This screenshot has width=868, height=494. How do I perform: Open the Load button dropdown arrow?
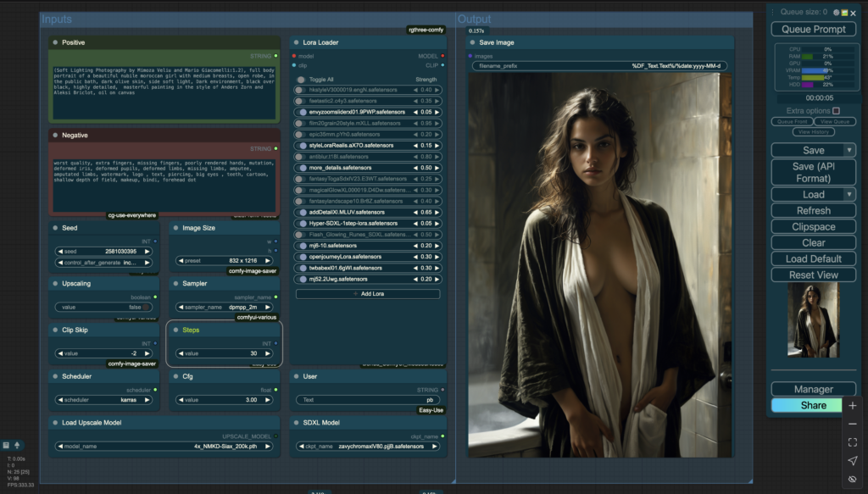849,194
